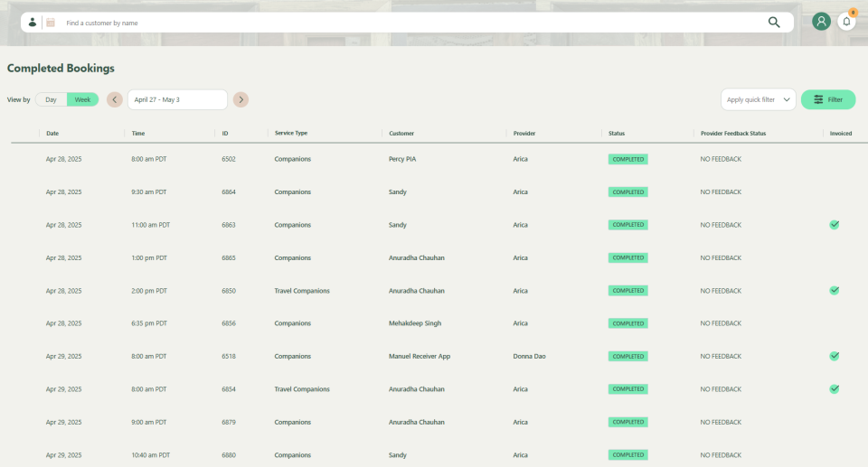Click invoiced checkmark for booking 6863

click(x=835, y=225)
